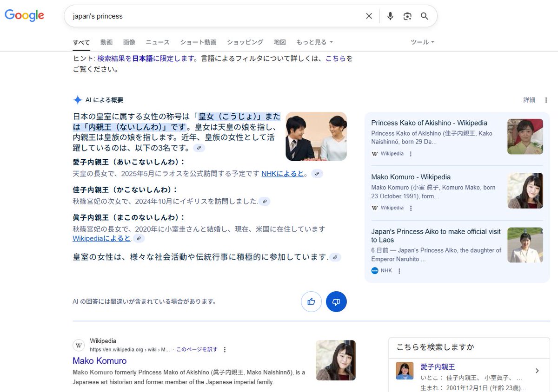Click Princess Aiko NHK card thumbnail
The width and height of the screenshot is (558, 392).
click(x=525, y=245)
